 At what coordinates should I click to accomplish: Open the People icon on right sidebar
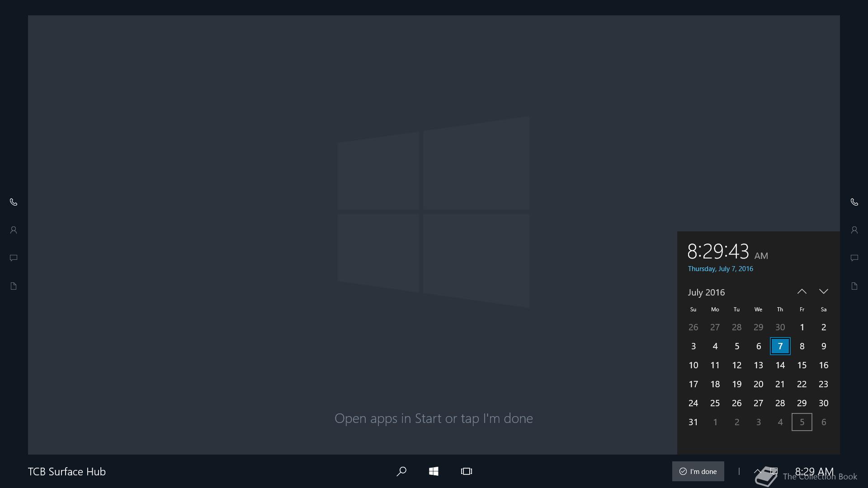tap(854, 230)
